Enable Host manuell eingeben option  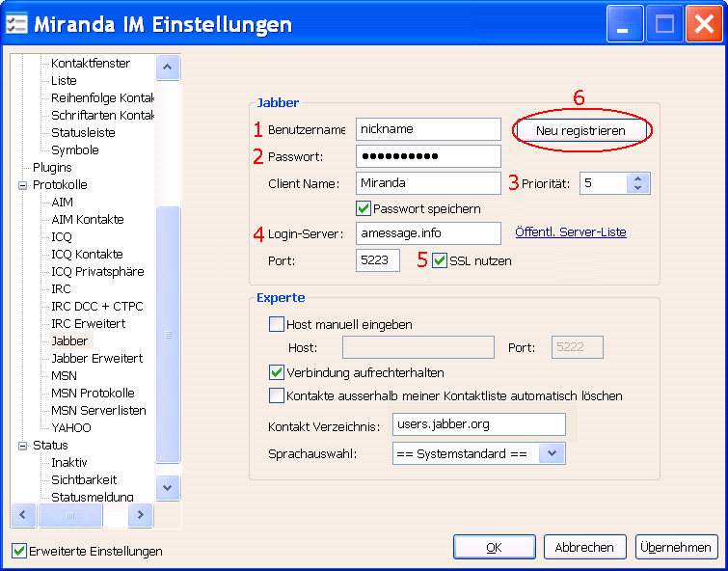(278, 324)
